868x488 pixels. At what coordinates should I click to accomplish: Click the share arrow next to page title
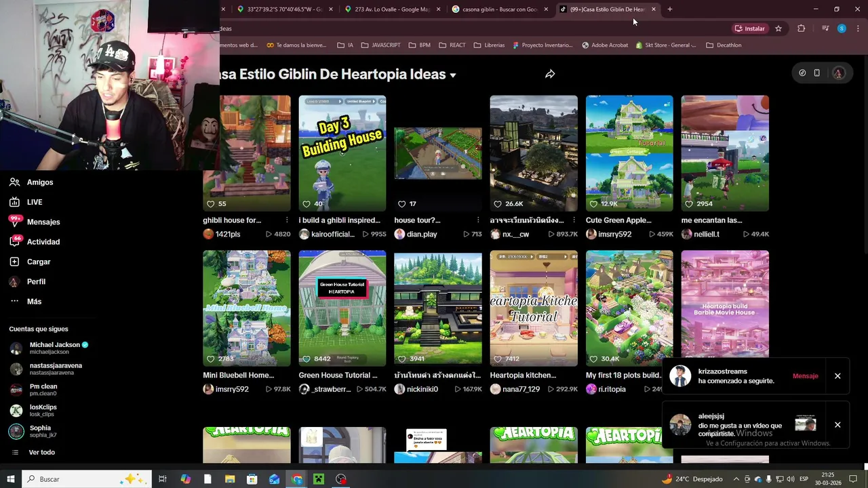550,74
